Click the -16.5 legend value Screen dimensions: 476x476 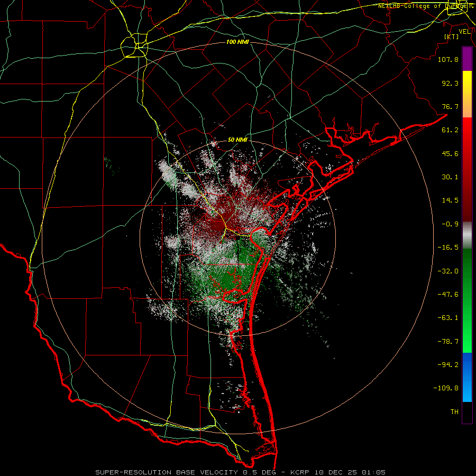pyautogui.click(x=448, y=248)
